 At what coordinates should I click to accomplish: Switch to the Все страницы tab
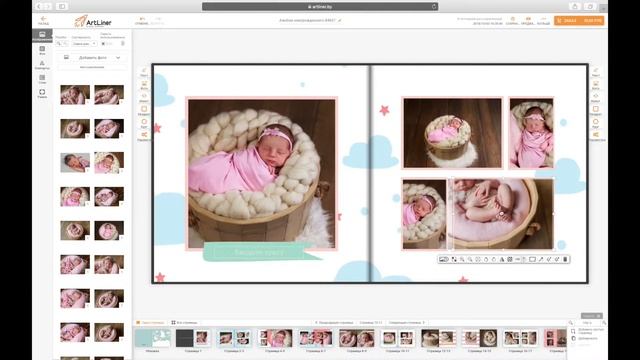point(184,322)
